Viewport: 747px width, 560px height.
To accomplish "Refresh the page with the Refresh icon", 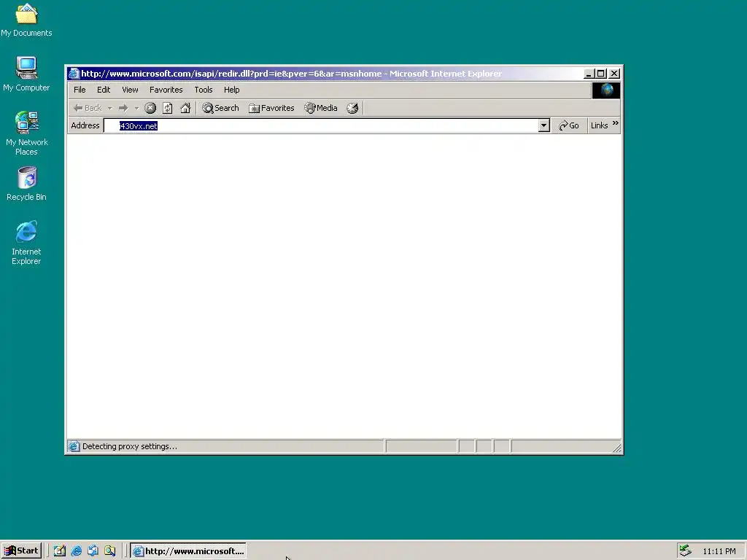I will click(168, 108).
